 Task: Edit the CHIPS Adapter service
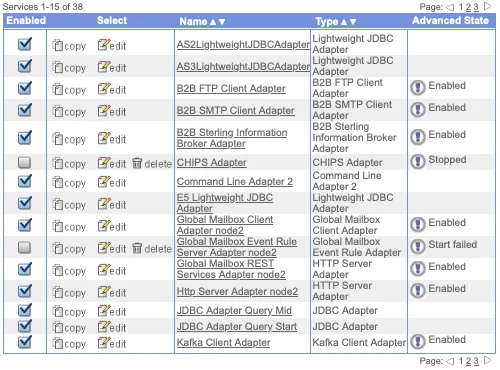click(112, 163)
